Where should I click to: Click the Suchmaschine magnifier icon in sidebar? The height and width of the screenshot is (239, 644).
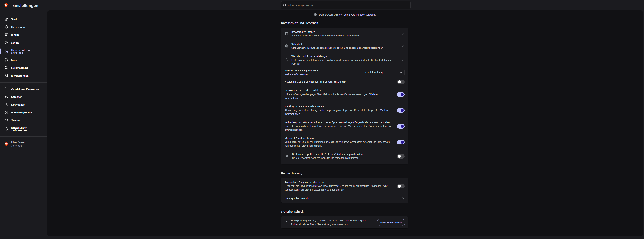(x=7, y=68)
